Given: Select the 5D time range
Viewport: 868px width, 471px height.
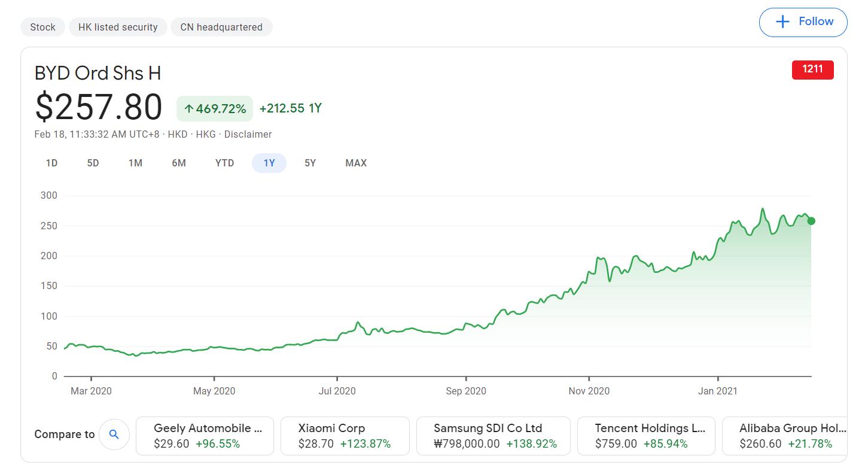Looking at the screenshot, I should point(93,163).
